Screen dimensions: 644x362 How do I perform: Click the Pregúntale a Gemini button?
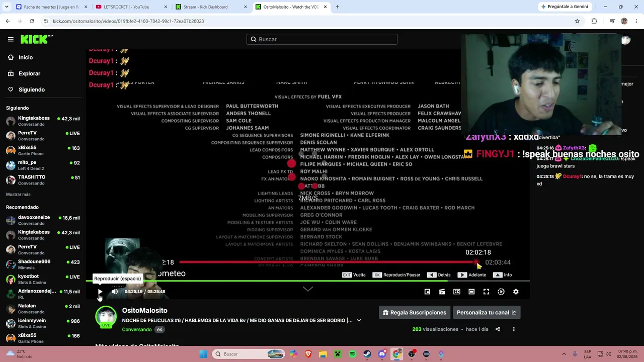click(564, 7)
